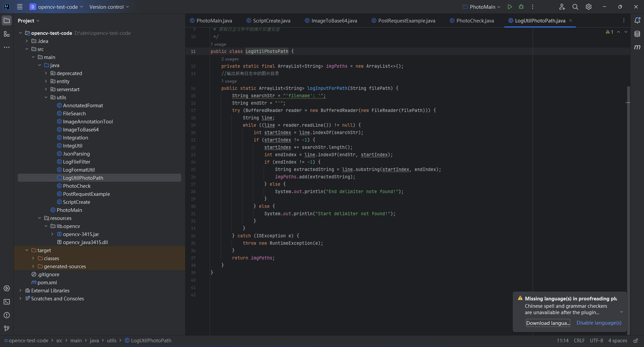Open the main hamburger menu
Screen dimensions: 644x347
20,7
